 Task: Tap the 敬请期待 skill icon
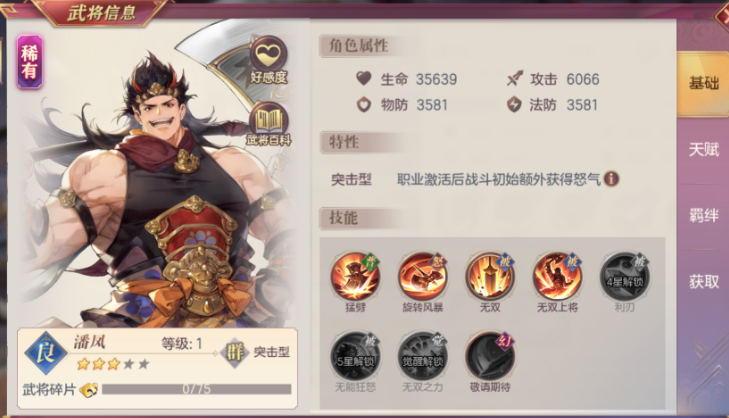pos(490,356)
